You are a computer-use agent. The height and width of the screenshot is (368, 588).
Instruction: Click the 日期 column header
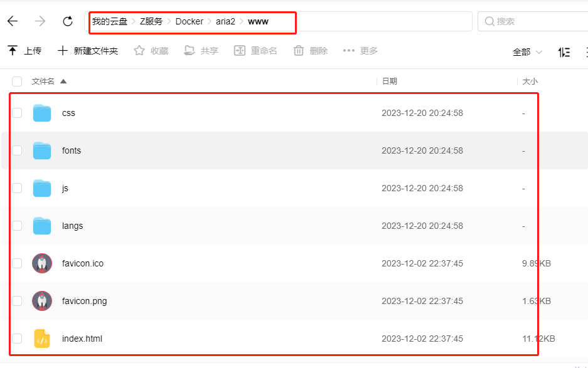389,81
